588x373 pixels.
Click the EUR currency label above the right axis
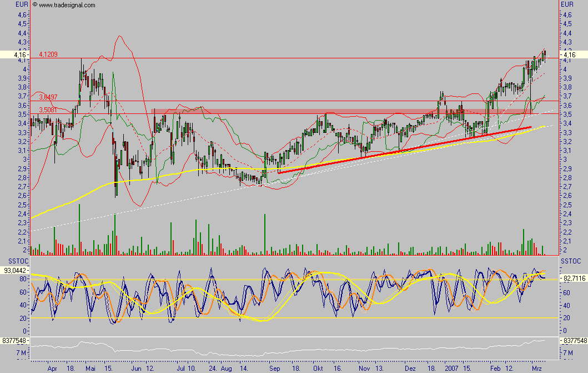(x=567, y=4)
